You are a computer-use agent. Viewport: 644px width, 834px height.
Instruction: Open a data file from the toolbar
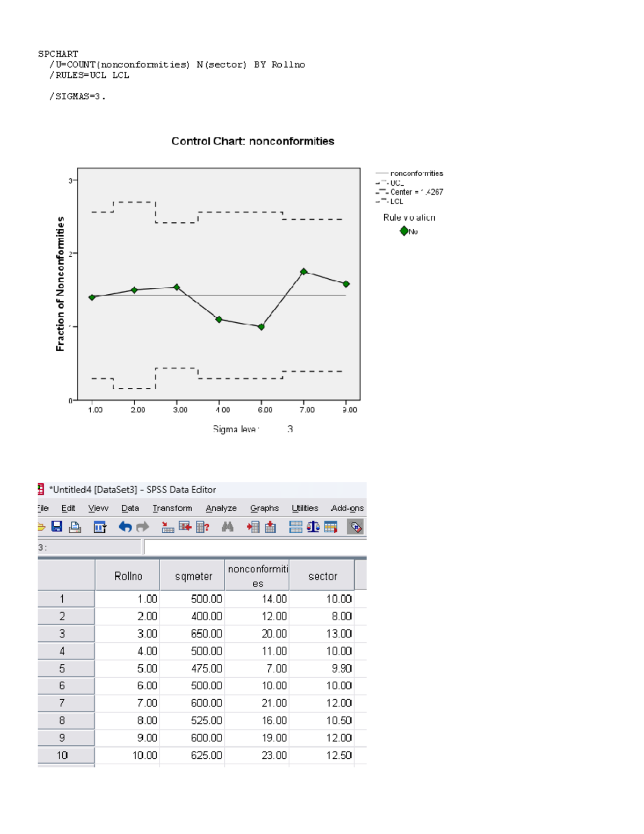[41, 527]
